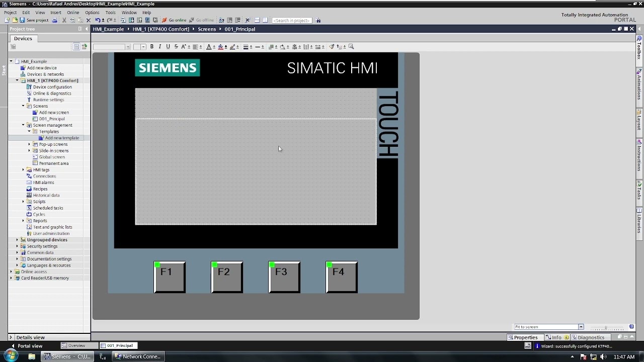644x362 pixels.
Task: Click the F3 function key
Action: [x=284, y=277]
